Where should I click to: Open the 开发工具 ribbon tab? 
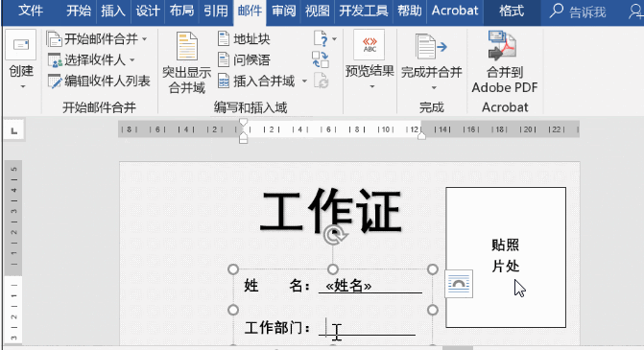364,11
